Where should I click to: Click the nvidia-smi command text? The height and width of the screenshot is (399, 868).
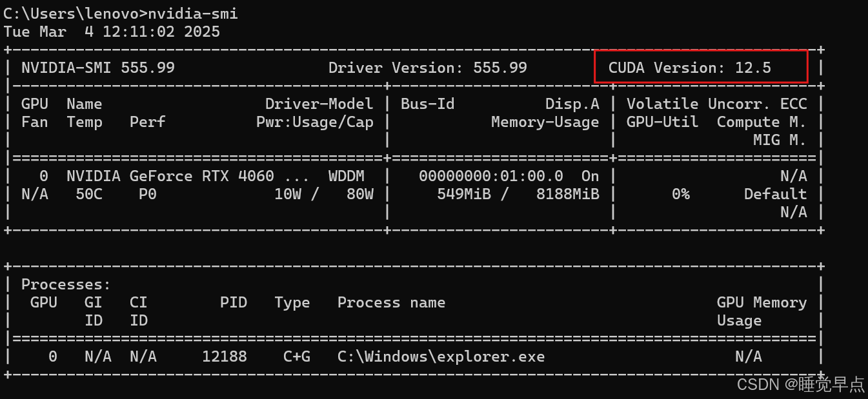tap(193, 14)
